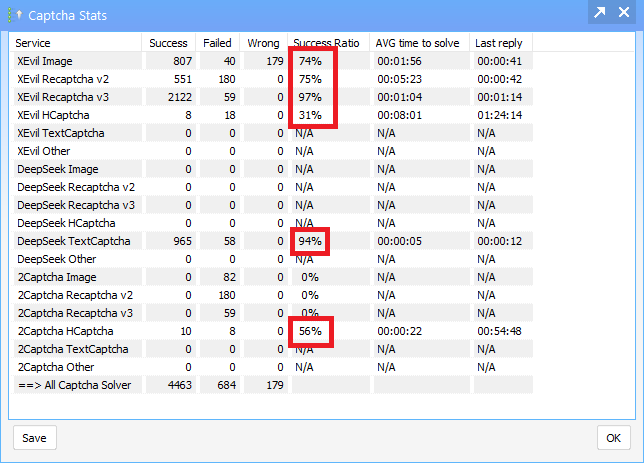Sort by the Service column header

tap(75, 43)
